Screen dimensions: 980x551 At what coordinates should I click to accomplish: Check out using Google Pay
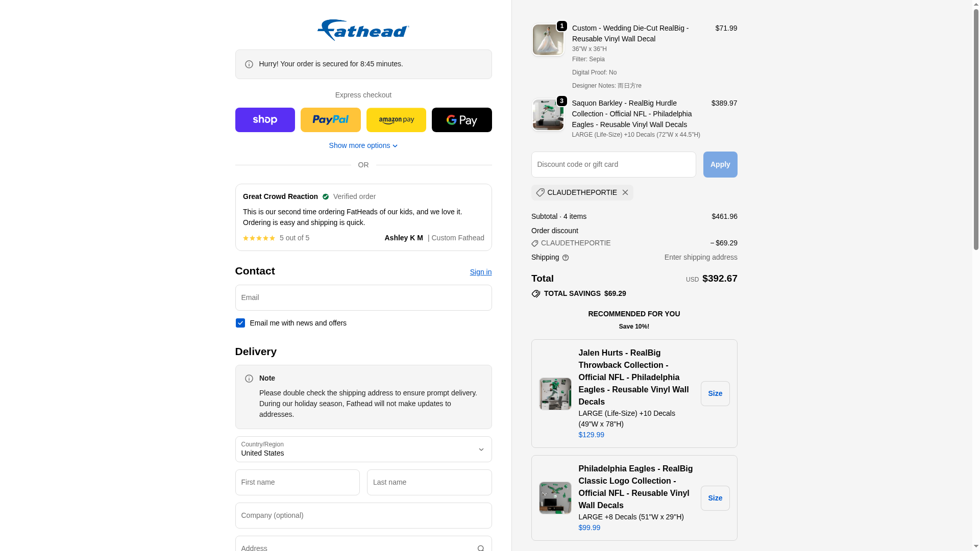(x=461, y=120)
